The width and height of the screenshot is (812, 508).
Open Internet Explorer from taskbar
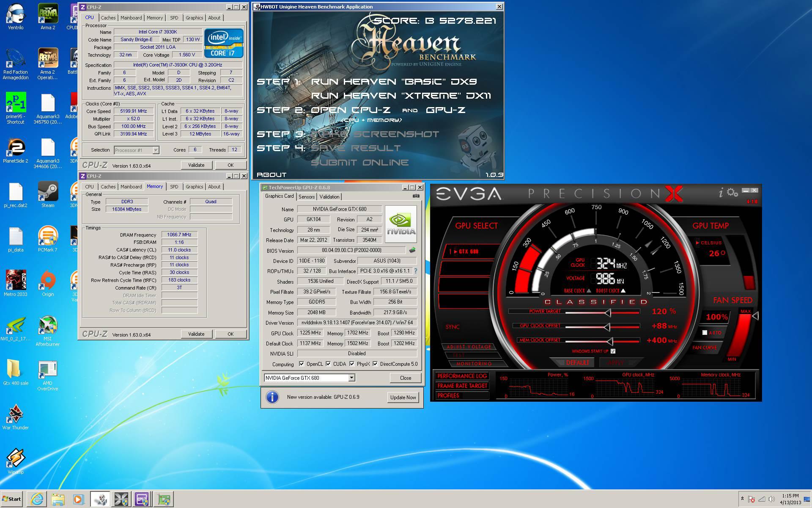coord(37,500)
